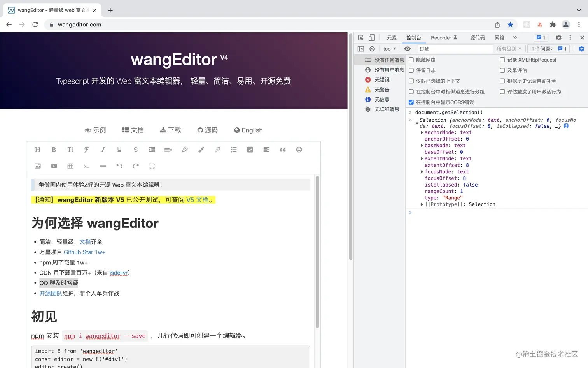This screenshot has width=588, height=368.
Task: Insert a link with the chain icon
Action: point(217,150)
